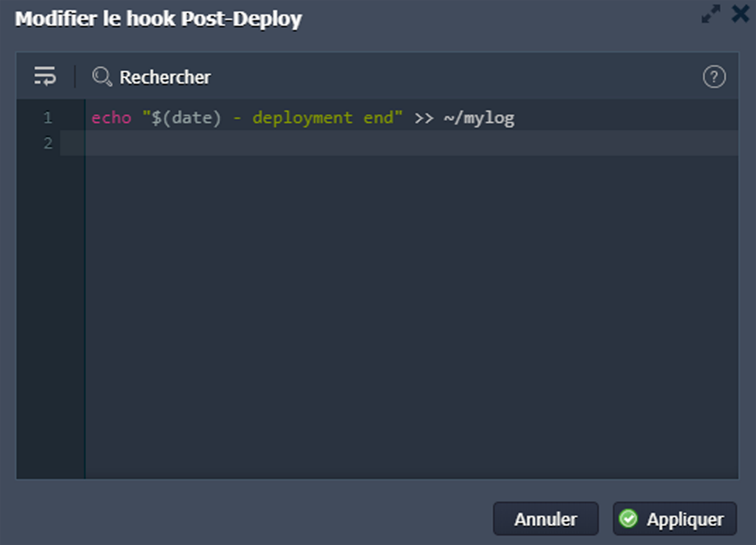Screen dimensions: 756x545
Task: Click the green checkmark icon on Appliquer
Action: pyautogui.click(x=628, y=519)
